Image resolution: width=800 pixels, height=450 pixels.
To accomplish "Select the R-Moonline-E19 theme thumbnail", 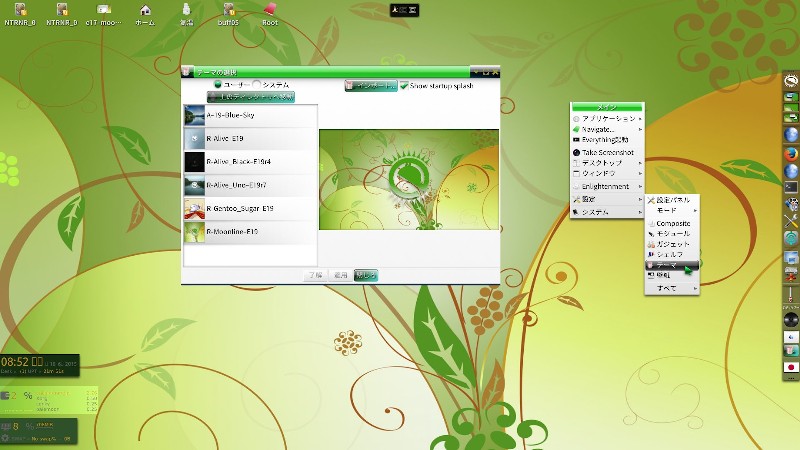I will (x=194, y=232).
